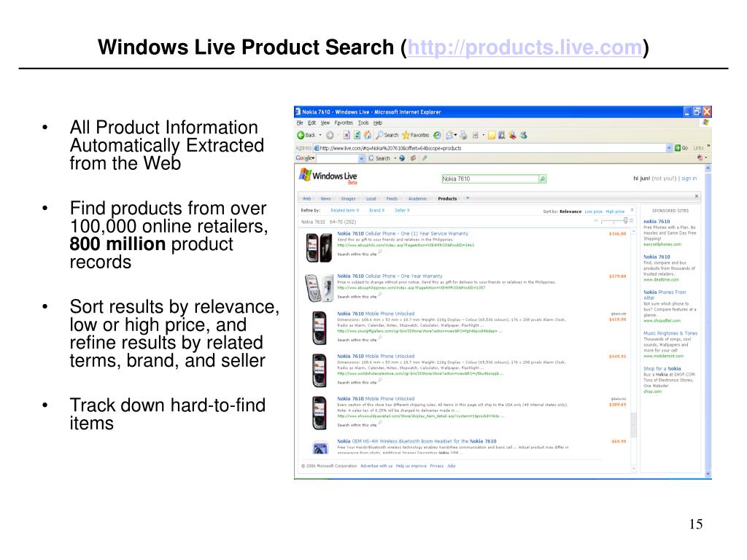Click the results list scrollbar thumb

634,425
